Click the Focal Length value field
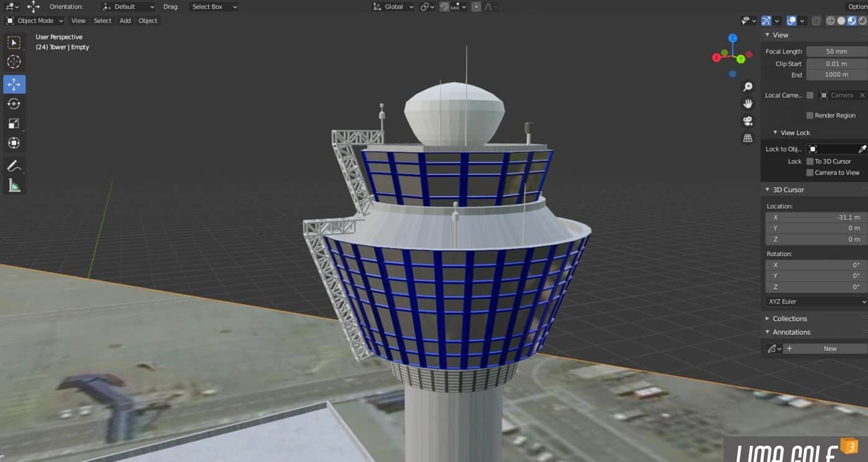868x462 pixels. (x=836, y=52)
